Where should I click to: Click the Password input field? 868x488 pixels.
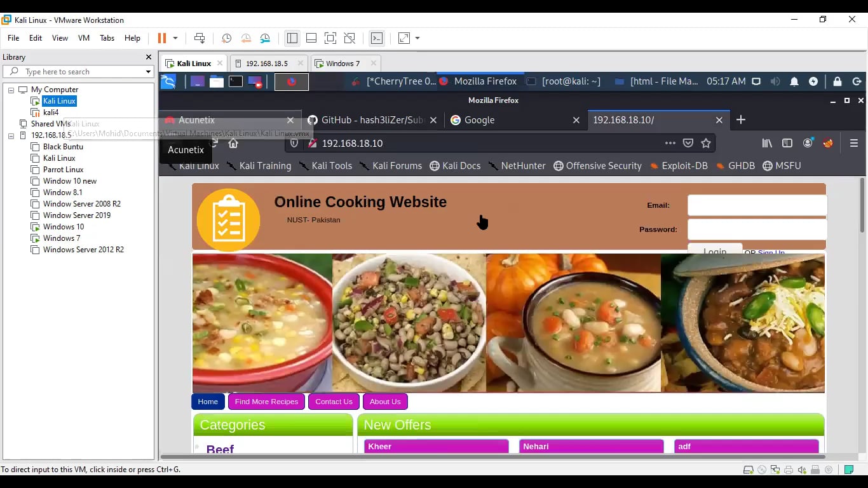tap(757, 229)
